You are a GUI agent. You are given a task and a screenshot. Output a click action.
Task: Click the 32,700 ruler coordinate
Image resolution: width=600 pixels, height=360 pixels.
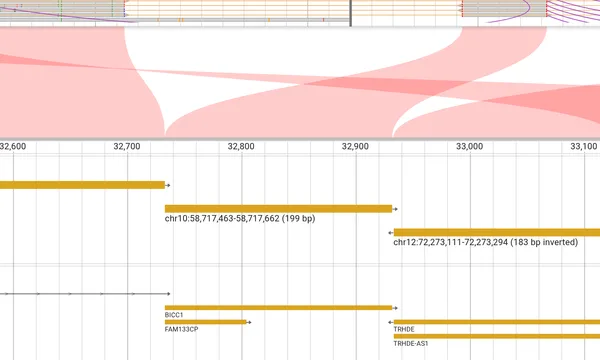[127, 147]
